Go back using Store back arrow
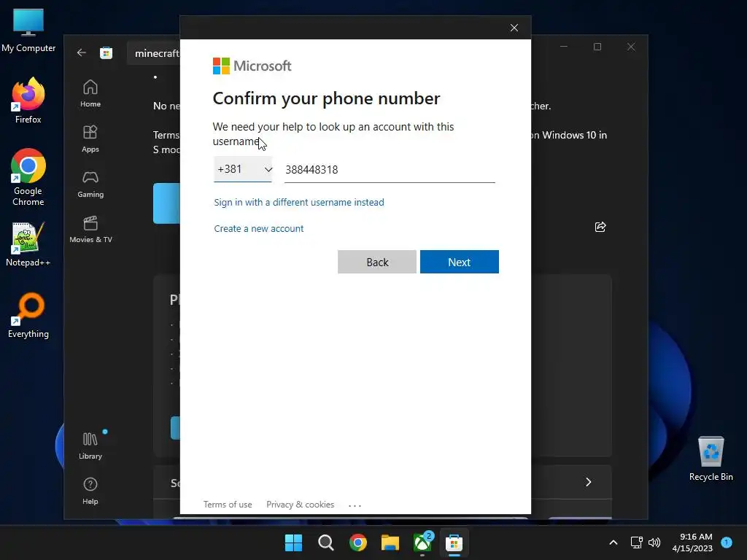 [82, 52]
